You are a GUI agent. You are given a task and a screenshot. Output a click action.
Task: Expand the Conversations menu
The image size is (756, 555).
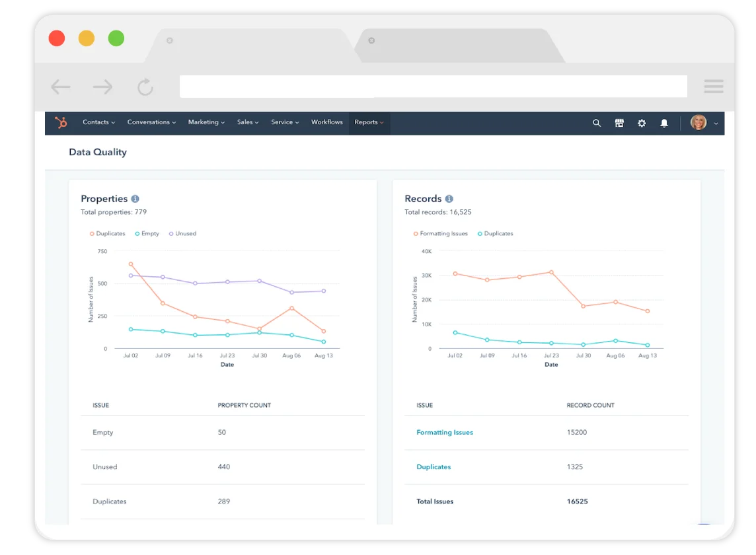point(151,122)
